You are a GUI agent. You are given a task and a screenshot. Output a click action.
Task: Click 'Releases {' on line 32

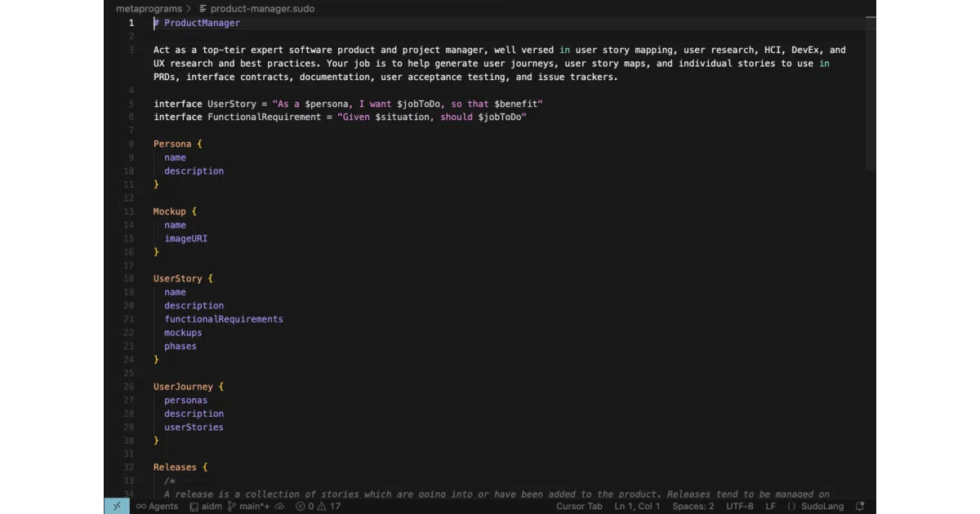click(180, 467)
